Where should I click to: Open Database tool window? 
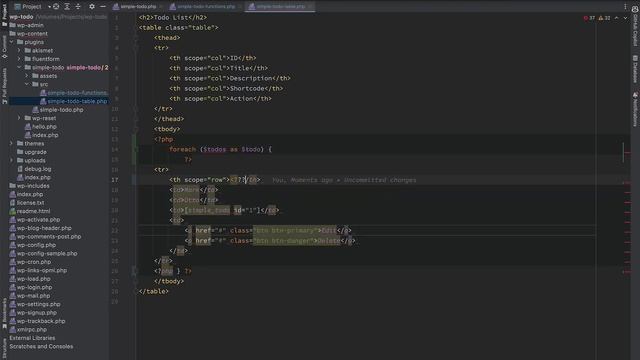pos(635,69)
